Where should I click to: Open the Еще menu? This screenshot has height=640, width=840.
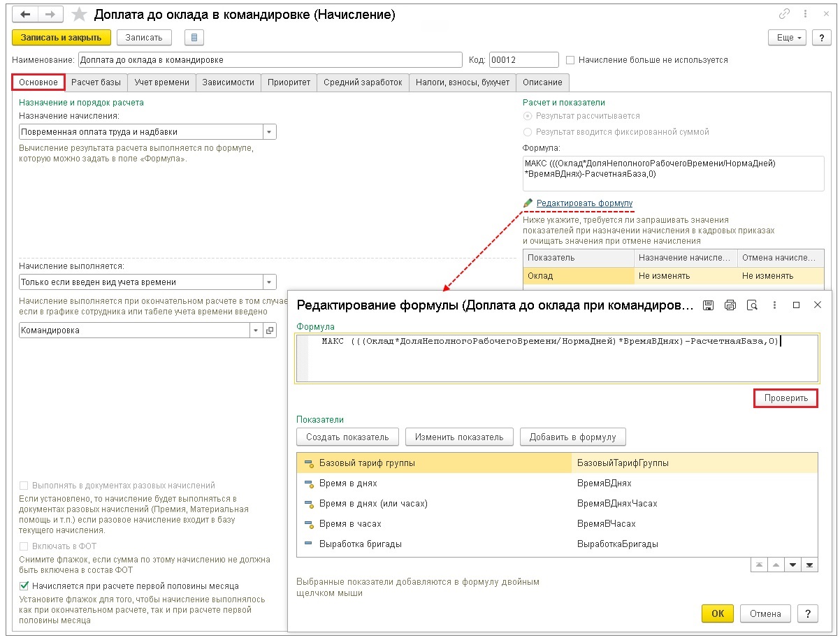788,38
